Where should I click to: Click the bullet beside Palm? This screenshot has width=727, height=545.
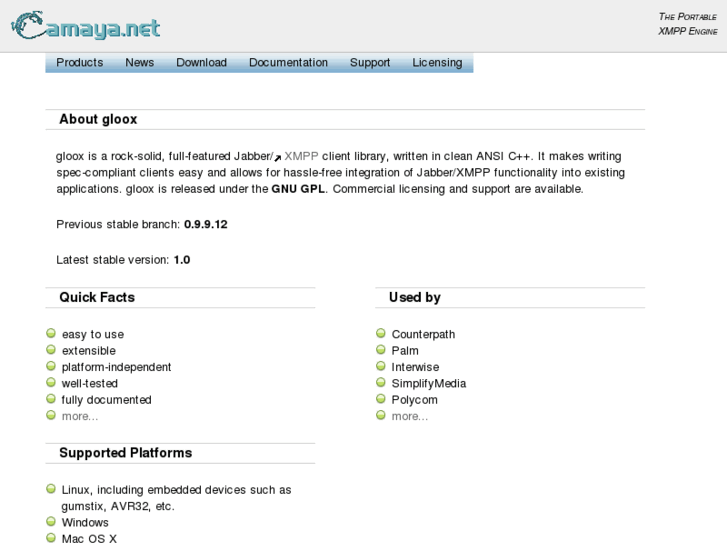381,350
